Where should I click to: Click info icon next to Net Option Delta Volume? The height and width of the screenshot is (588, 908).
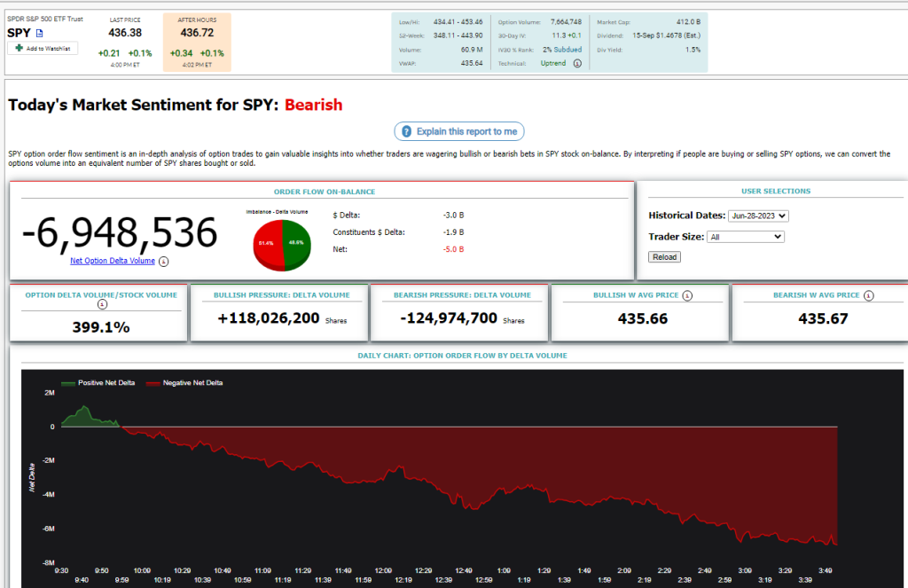click(x=164, y=262)
